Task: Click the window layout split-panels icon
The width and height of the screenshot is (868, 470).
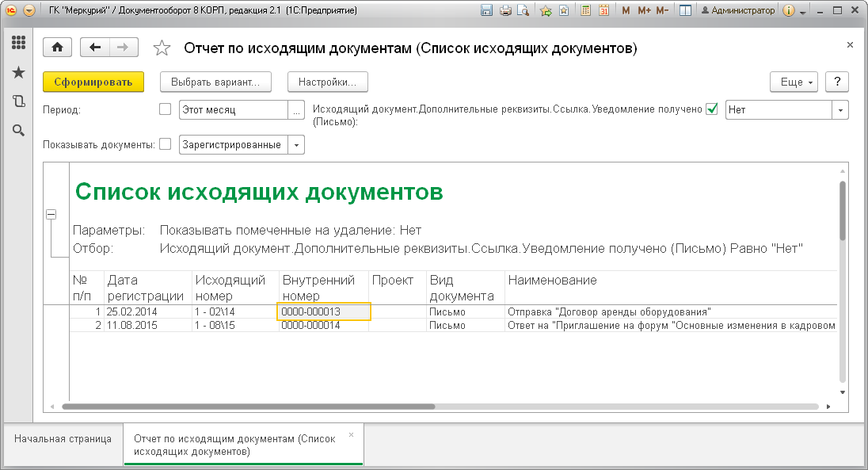Action: tap(685, 10)
